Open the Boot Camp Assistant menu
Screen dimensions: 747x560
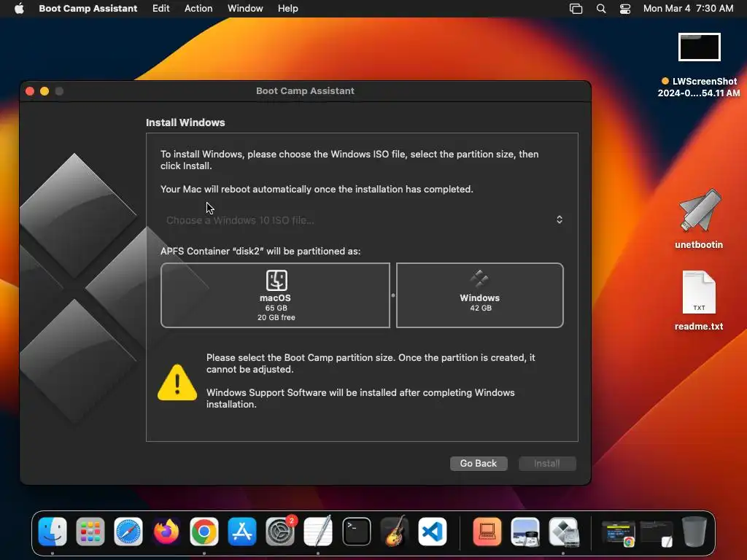[x=88, y=9]
